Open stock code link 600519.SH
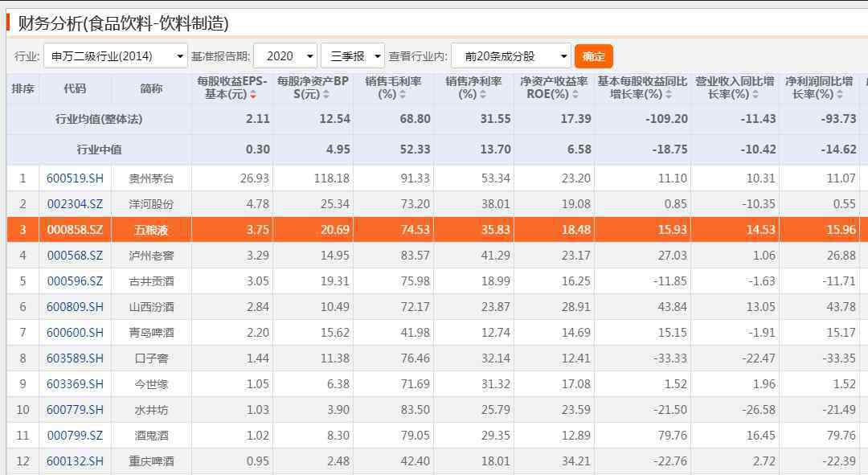Viewport: 868px width, 475px height. click(75, 178)
